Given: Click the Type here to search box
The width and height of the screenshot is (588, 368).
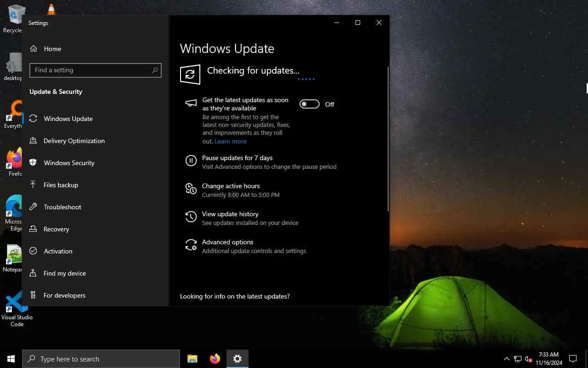Looking at the screenshot, I should [101, 359].
